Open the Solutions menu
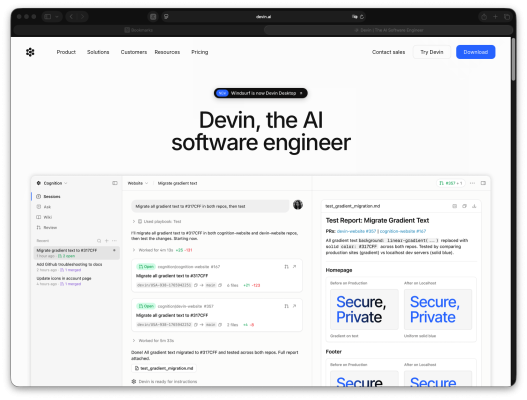 [x=98, y=52]
